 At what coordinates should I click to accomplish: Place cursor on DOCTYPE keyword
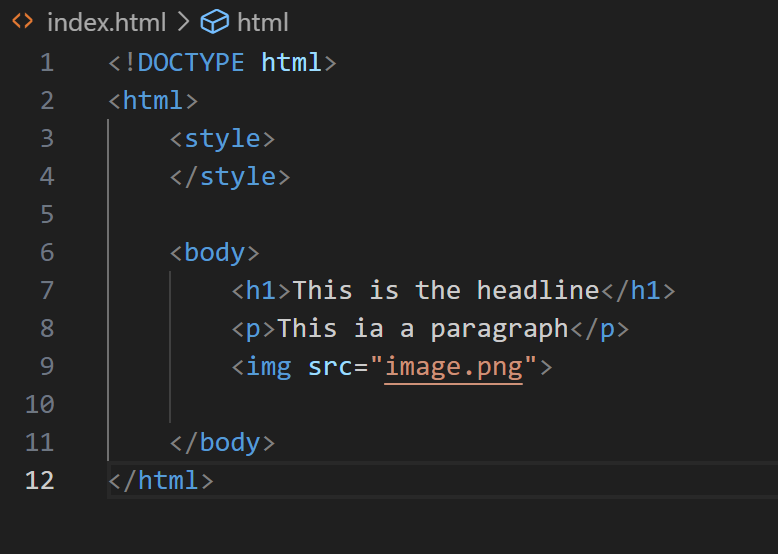(x=191, y=63)
